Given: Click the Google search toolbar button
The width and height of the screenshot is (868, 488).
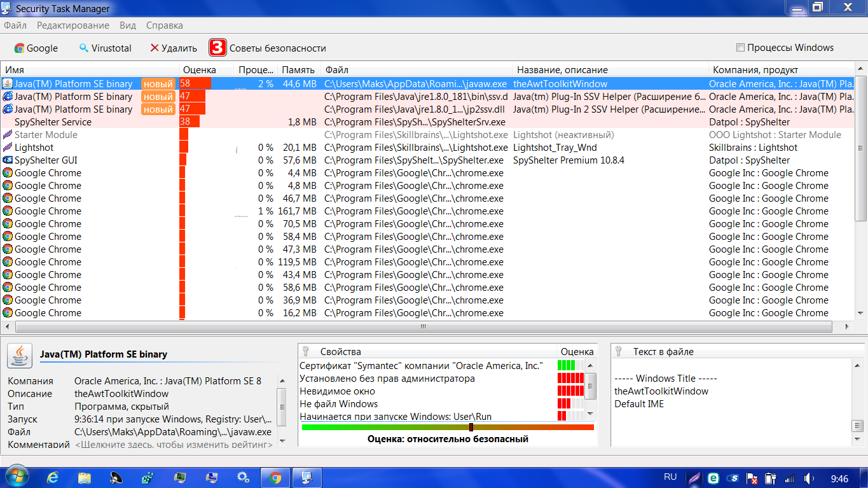Looking at the screenshot, I should point(36,48).
